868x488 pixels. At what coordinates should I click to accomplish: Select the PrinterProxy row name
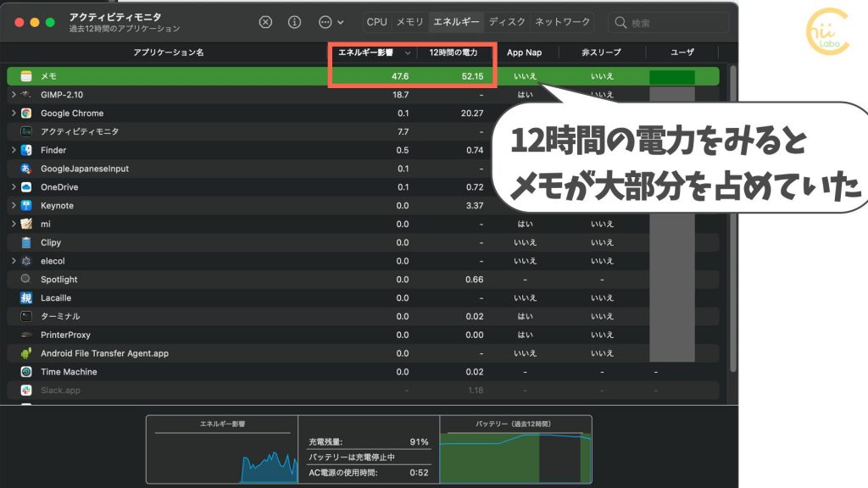(x=65, y=335)
